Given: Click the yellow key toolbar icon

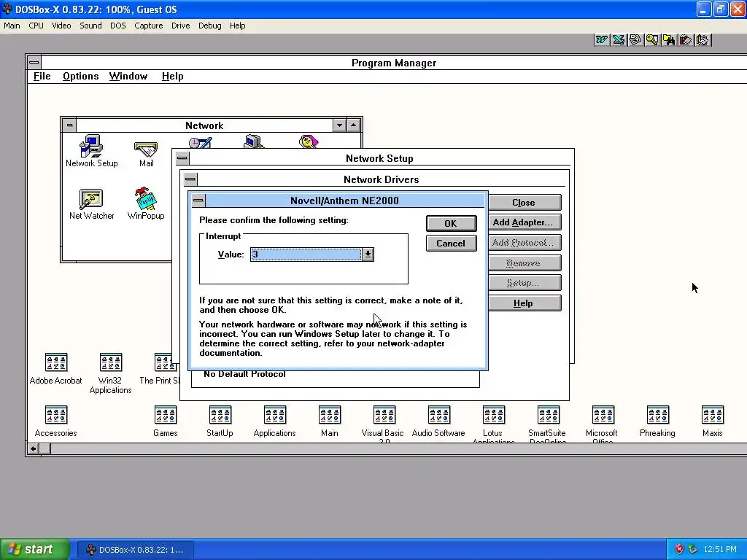Looking at the screenshot, I should coord(652,40).
